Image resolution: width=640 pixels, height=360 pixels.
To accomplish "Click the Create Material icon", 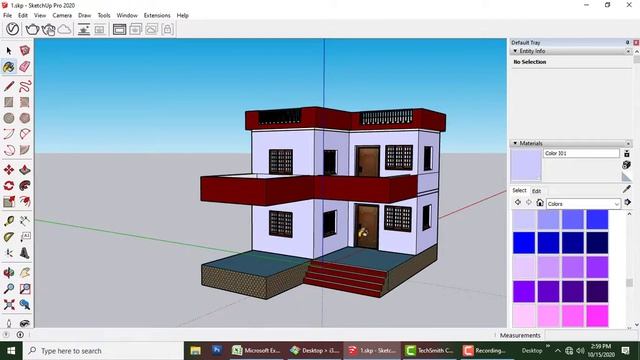I will [x=627, y=164].
